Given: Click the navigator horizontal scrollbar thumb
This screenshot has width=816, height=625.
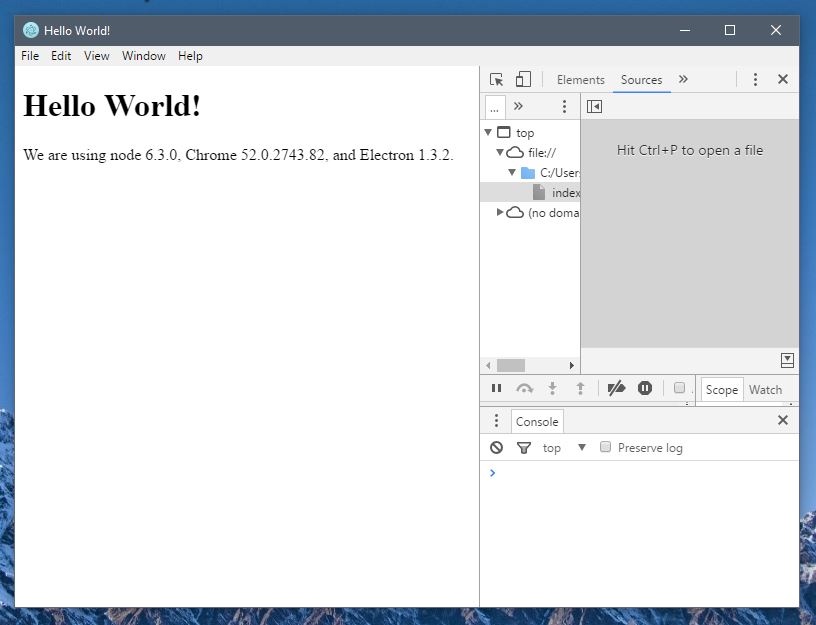Looking at the screenshot, I should (511, 365).
